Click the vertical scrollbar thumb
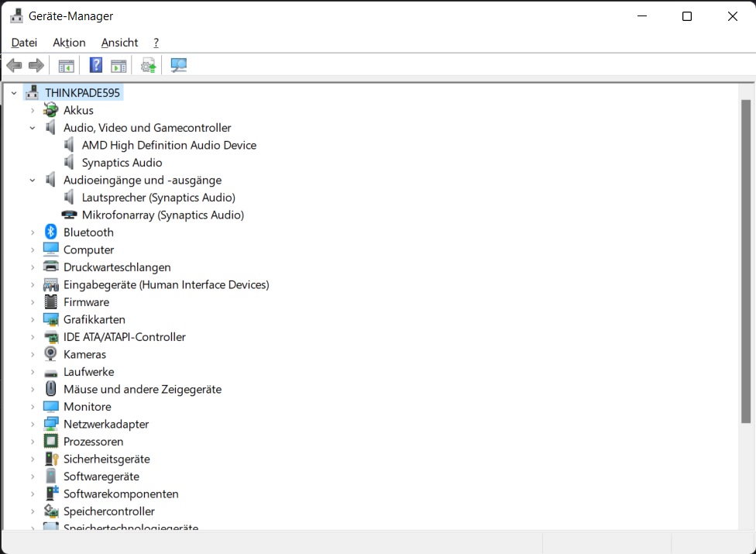 746,262
